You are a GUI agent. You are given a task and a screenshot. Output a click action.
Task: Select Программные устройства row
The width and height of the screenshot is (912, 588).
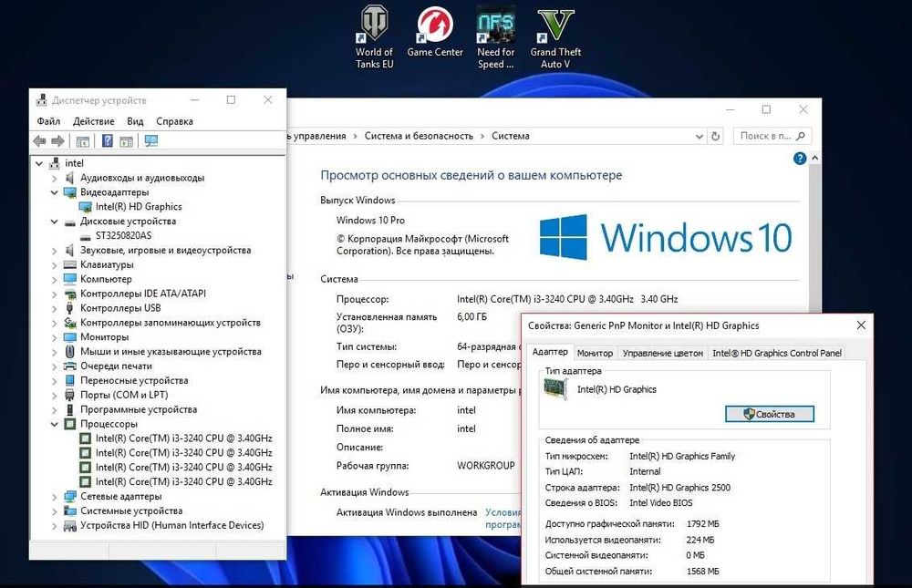(x=139, y=409)
